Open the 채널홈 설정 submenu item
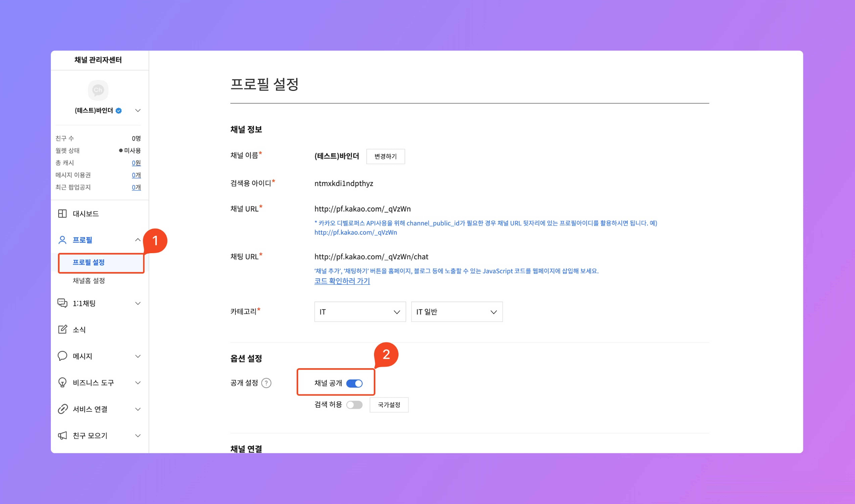This screenshot has width=855, height=504. [x=89, y=281]
